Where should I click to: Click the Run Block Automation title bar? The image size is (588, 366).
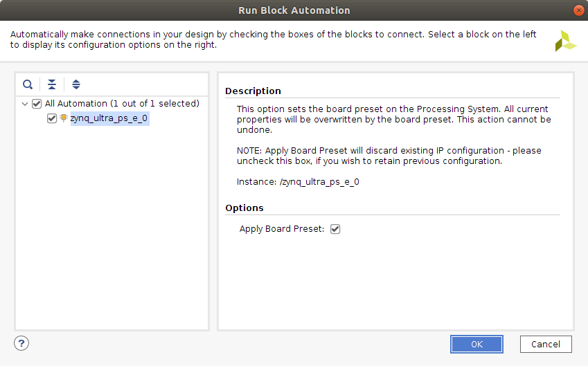[x=294, y=10]
